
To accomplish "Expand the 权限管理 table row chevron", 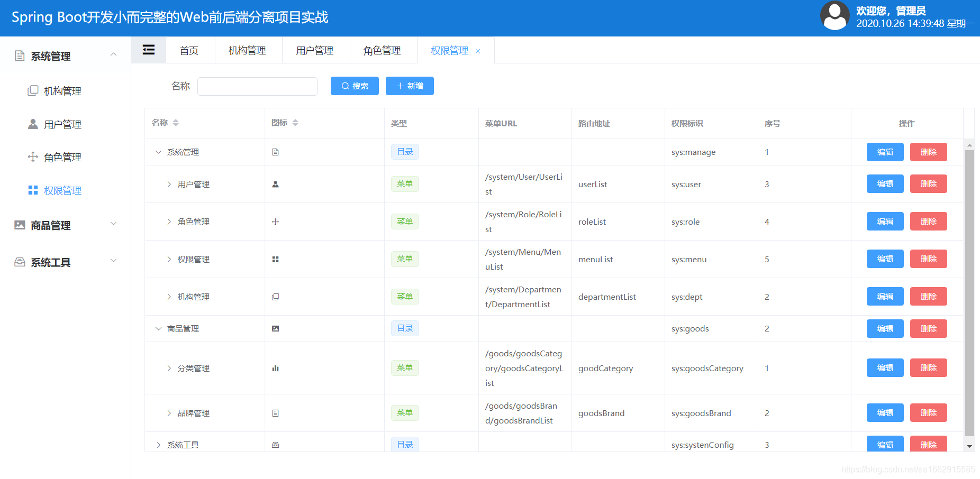I will click(169, 259).
